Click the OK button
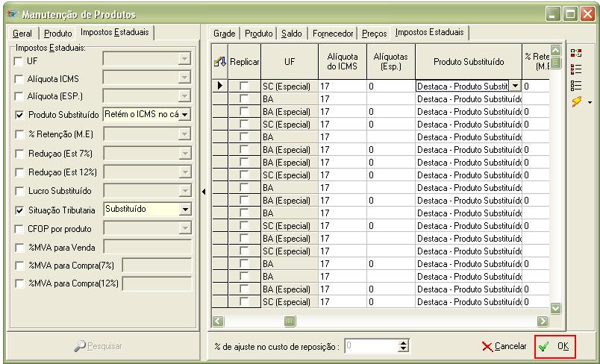This screenshot has width=600, height=364. point(554,346)
